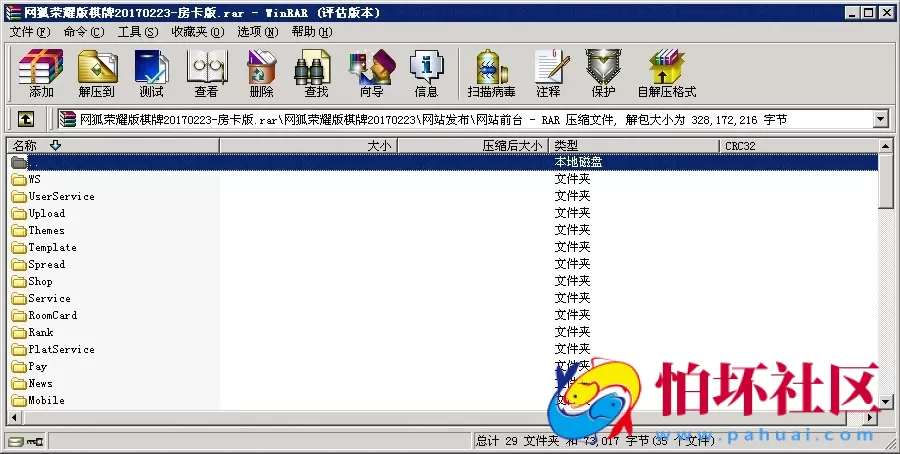Screen dimensions: 900x454
Task: Click the 添加 (Add) toolbar icon
Action: tap(41, 73)
